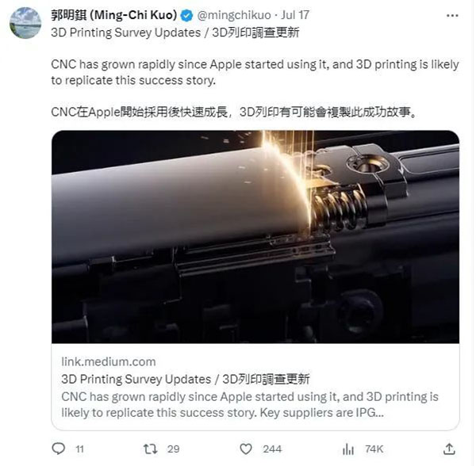Click the reply count 11
Image resolution: width=476 pixels, height=466 pixels.
79,449
